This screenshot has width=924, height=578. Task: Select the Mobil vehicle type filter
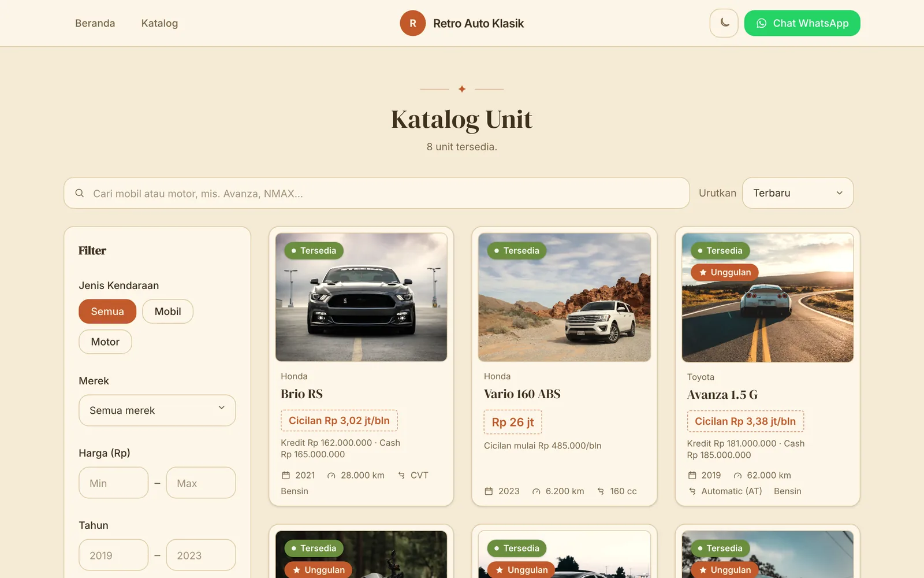click(x=167, y=312)
